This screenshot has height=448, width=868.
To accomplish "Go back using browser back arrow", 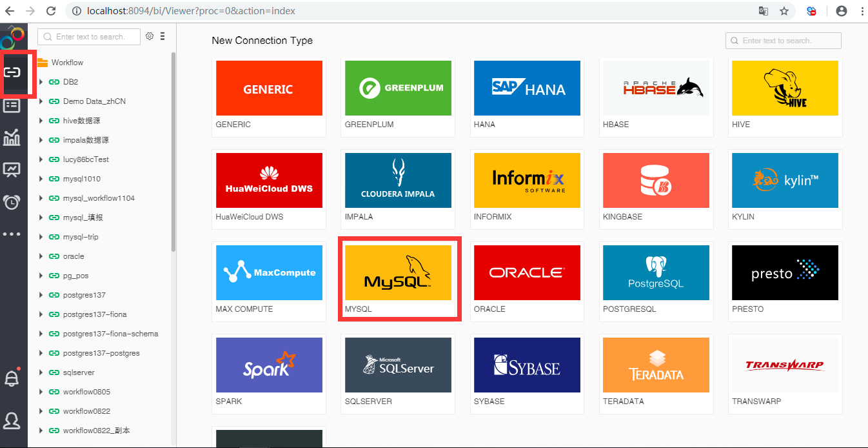I will [x=10, y=11].
